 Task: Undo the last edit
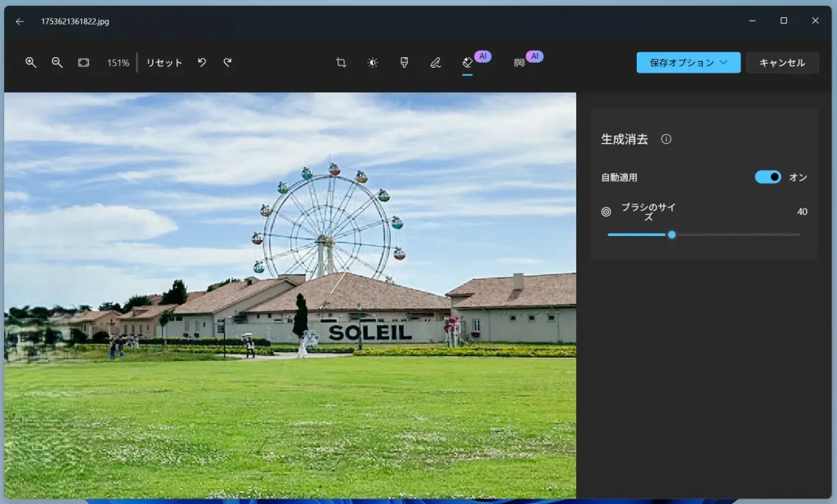[x=202, y=62]
